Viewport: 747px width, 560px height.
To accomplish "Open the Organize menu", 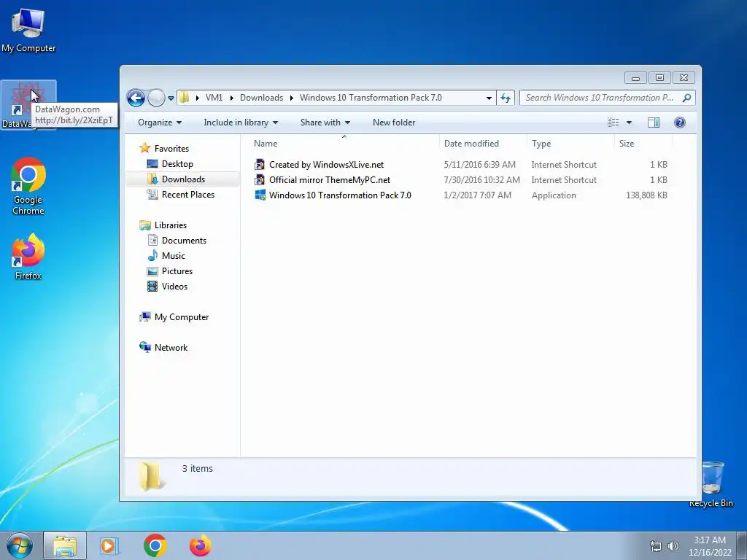I will (160, 122).
